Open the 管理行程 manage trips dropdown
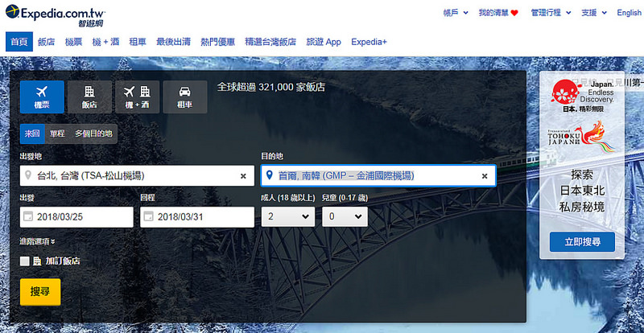Image resolution: width=644 pixels, height=333 pixels. point(551,13)
